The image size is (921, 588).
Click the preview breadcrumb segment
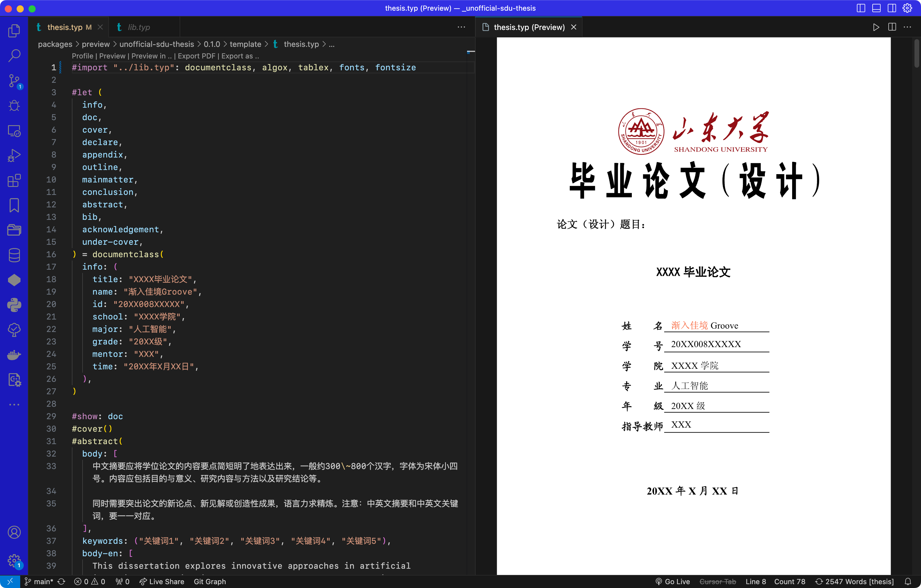[x=96, y=44]
